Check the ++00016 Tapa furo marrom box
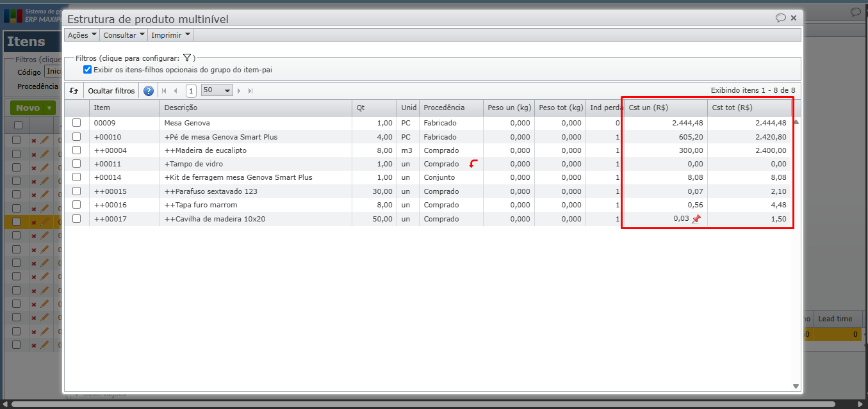Viewport: 868px width, 409px height. [x=77, y=205]
